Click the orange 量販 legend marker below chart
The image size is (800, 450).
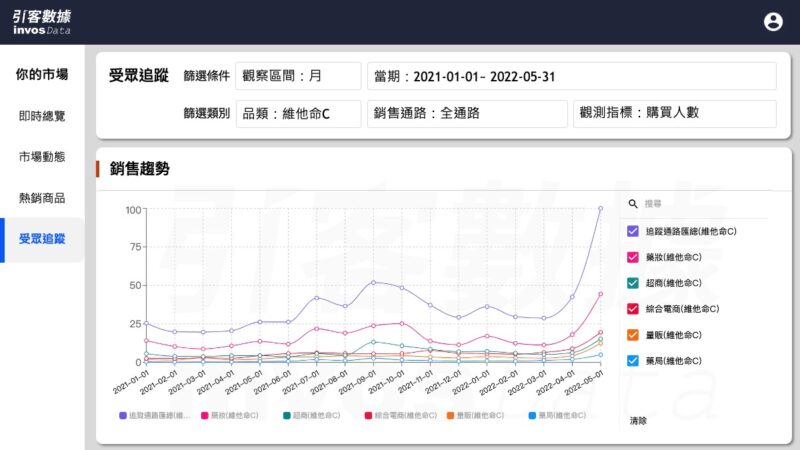point(450,414)
